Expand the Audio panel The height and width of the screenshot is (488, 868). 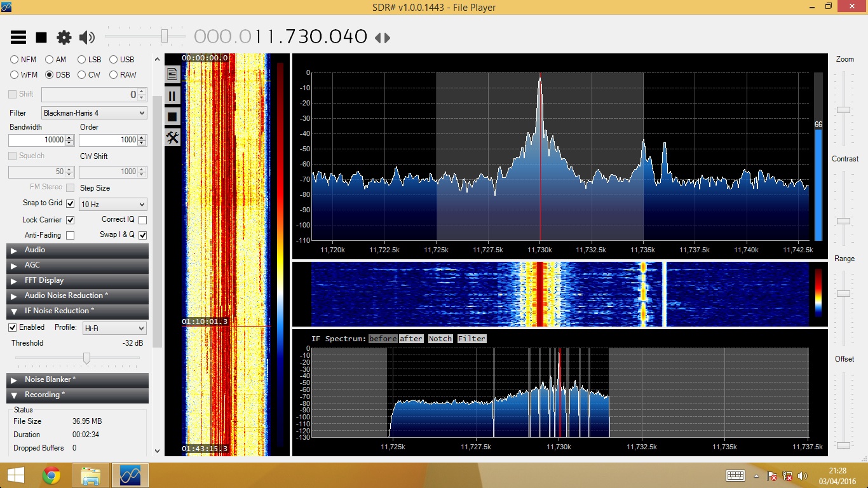pyautogui.click(x=78, y=250)
